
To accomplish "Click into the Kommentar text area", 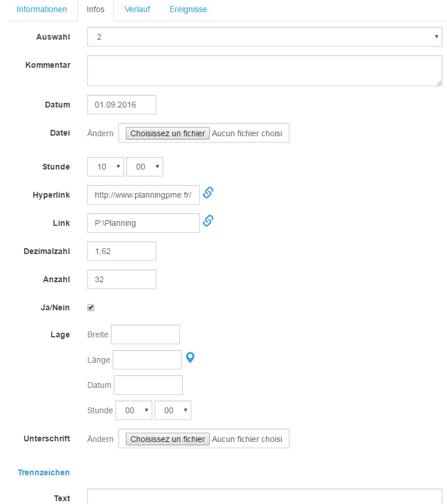I will 264,71.
